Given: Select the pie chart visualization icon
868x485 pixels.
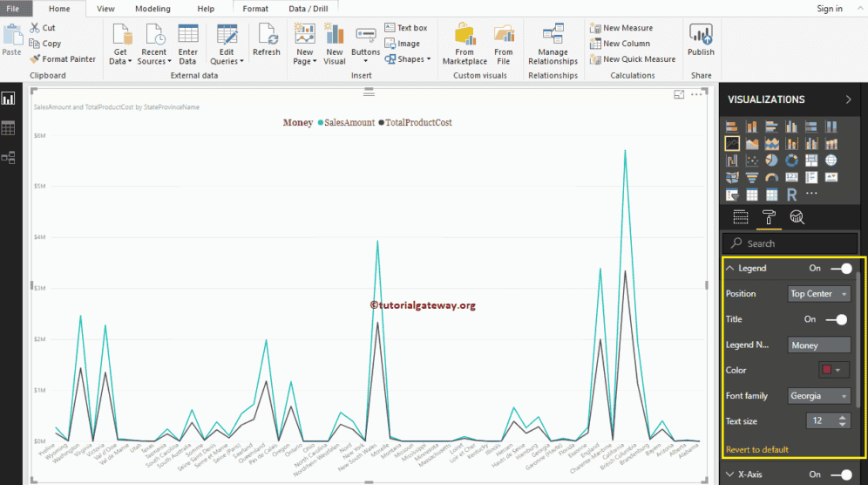Looking at the screenshot, I should (771, 161).
